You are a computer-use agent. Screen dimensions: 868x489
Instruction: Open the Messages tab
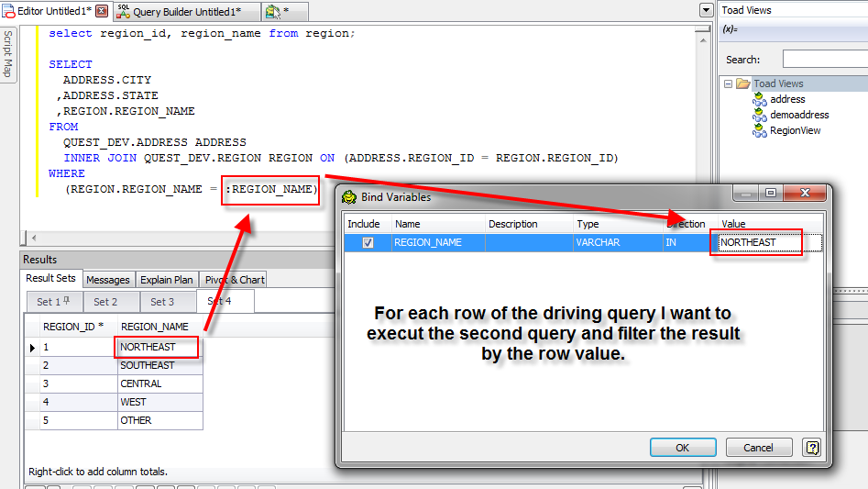(x=108, y=280)
